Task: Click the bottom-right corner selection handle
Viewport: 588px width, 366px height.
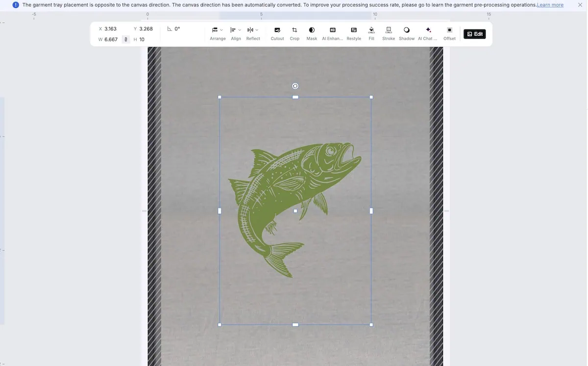Action: point(371,324)
